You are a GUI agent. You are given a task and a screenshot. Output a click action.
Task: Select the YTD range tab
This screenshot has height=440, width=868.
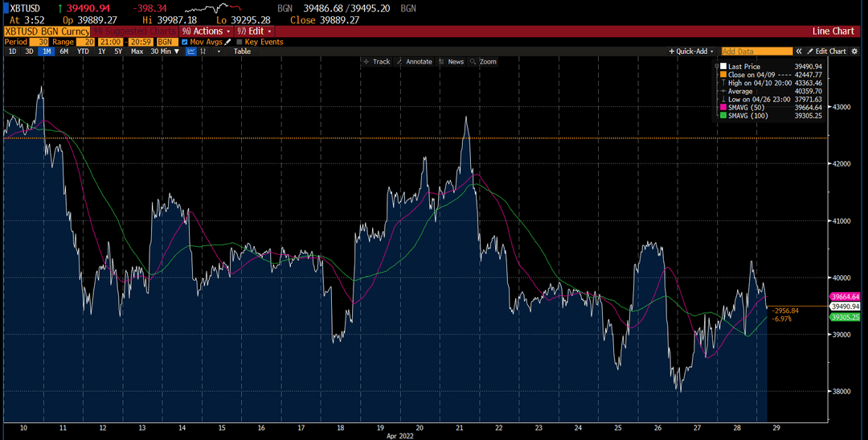coord(83,51)
